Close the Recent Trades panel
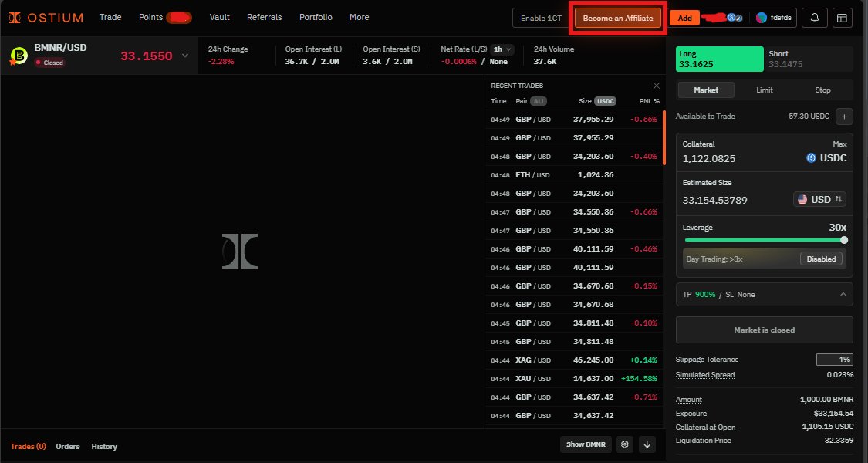The width and height of the screenshot is (868, 463). pyautogui.click(x=657, y=86)
